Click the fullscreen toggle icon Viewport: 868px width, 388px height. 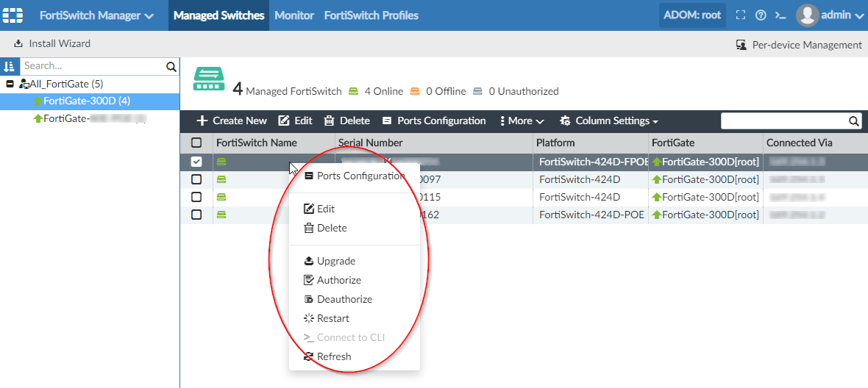(x=741, y=15)
